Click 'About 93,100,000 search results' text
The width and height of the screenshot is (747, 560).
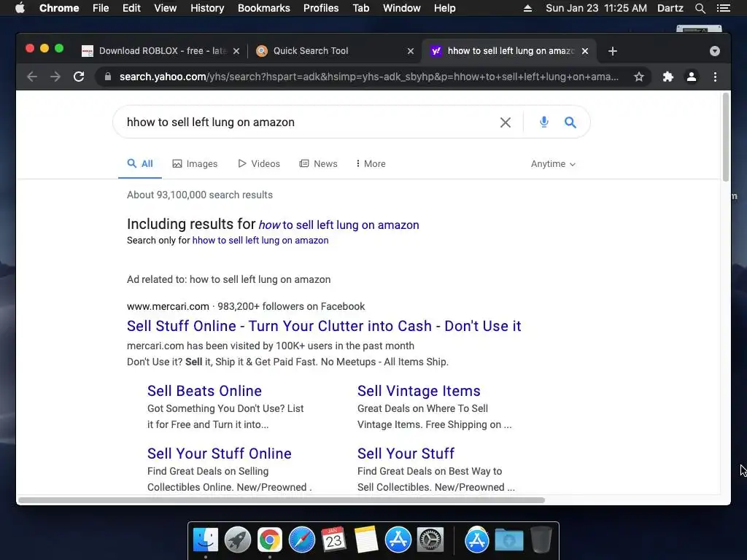coord(200,195)
